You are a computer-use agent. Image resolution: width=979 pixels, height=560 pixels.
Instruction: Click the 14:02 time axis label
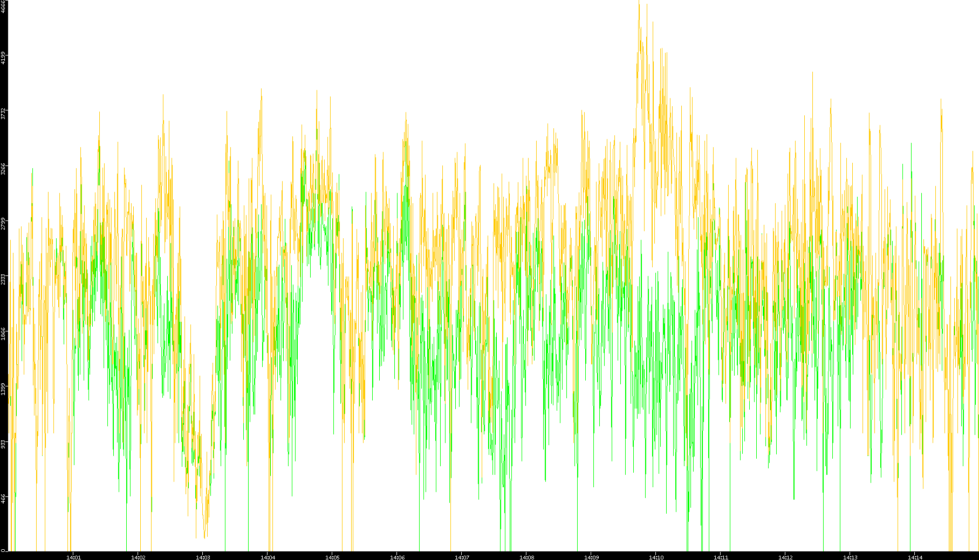(x=139, y=557)
